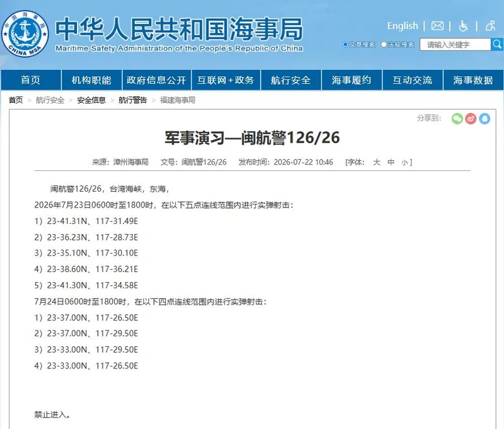
Task: Go to 航行警告 in the breadcrumb
Action: [x=132, y=100]
